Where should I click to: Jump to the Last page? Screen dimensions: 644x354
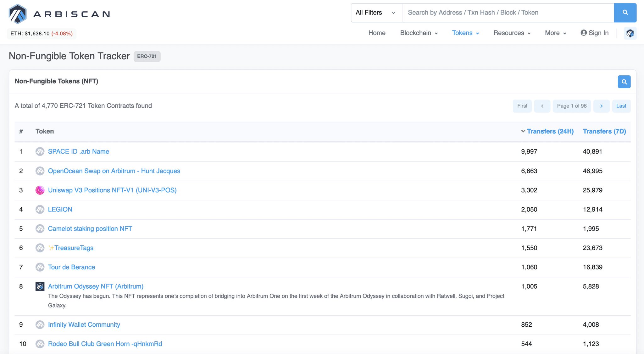(621, 106)
